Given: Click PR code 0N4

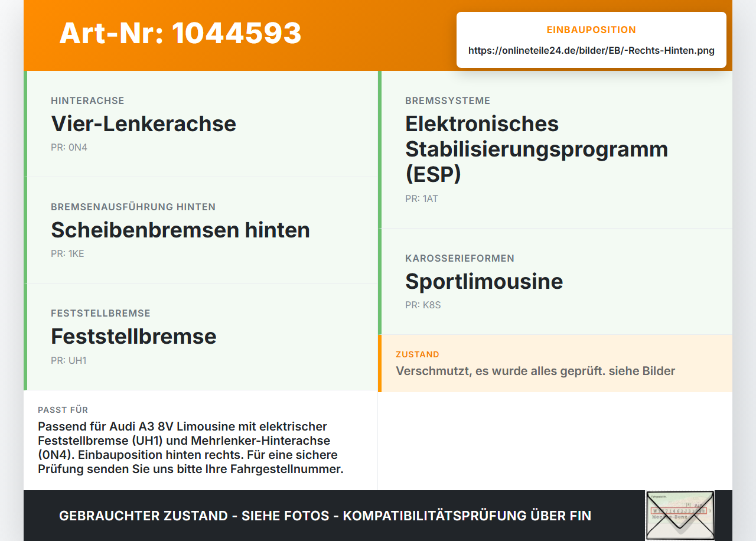Looking at the screenshot, I should (x=69, y=147).
